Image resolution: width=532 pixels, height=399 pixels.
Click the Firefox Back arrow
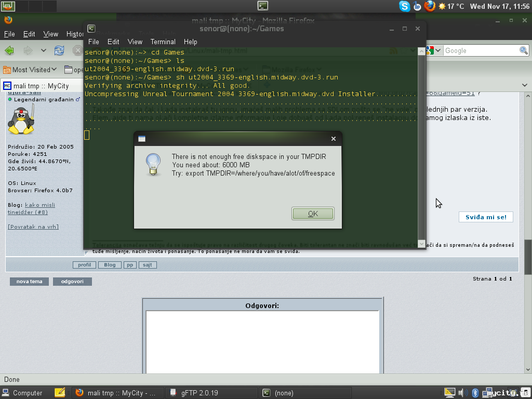pos(9,50)
